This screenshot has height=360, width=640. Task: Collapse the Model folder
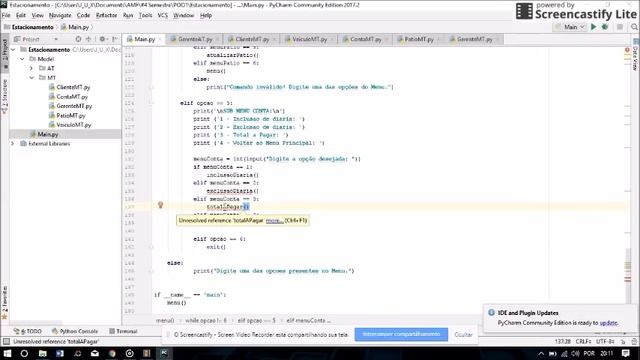22,59
